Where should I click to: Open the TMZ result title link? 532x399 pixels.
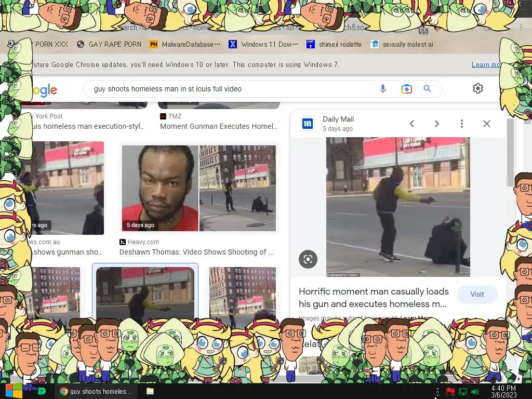pos(219,126)
